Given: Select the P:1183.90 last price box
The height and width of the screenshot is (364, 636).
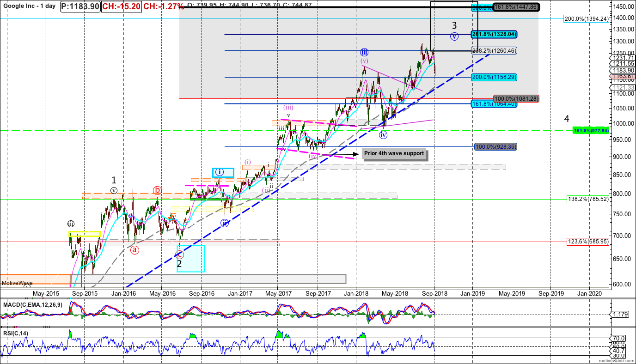Looking at the screenshot, I should click(80, 6).
